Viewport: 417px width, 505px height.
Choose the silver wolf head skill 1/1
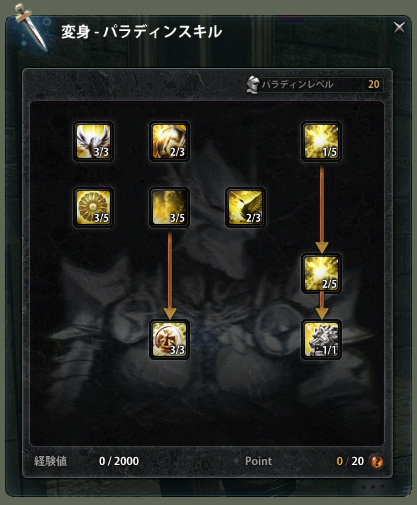[x=321, y=339]
